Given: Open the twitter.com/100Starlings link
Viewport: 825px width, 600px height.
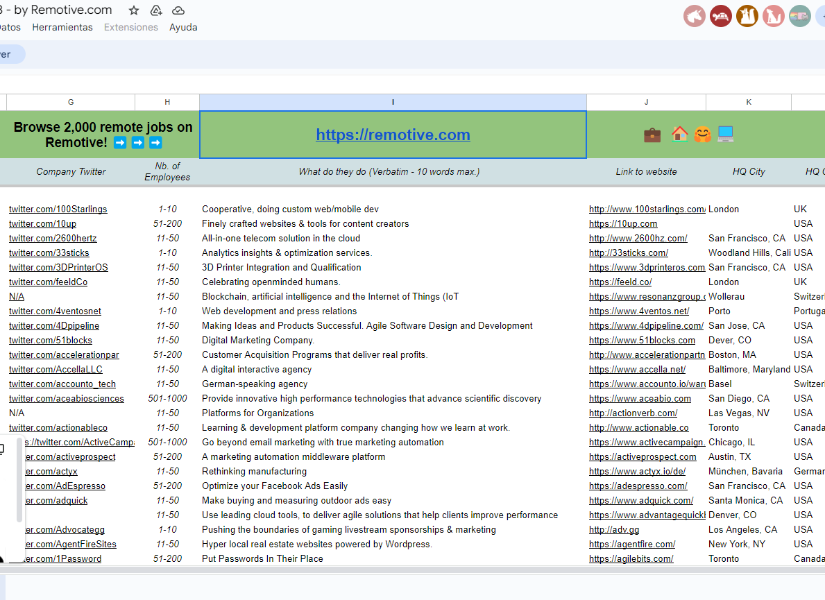Looking at the screenshot, I should tap(58, 209).
